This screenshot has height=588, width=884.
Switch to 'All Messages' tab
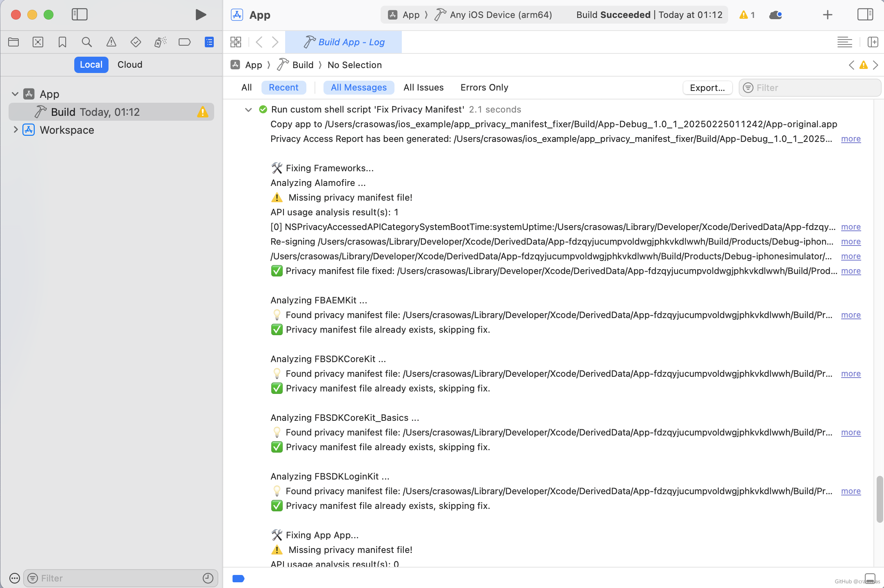tap(358, 87)
